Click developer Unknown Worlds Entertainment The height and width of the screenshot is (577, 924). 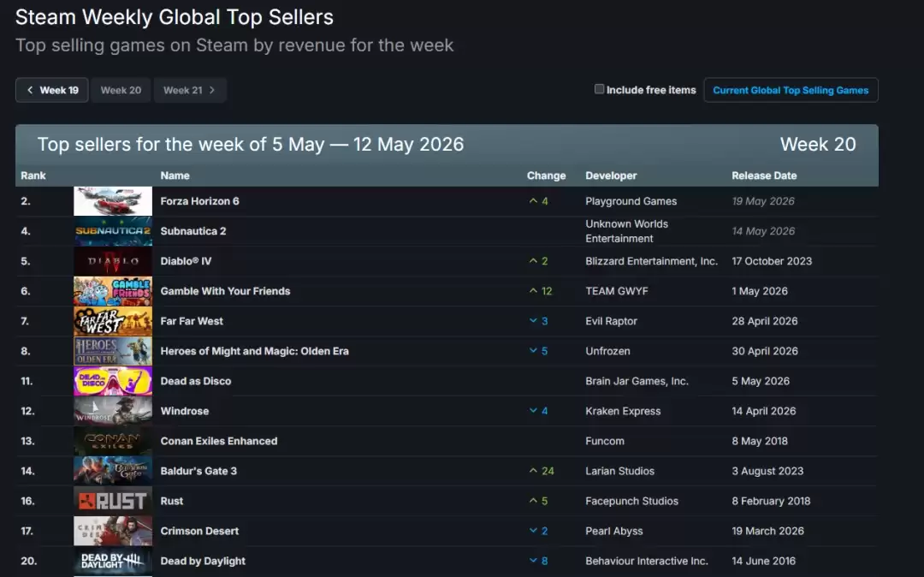pos(626,231)
